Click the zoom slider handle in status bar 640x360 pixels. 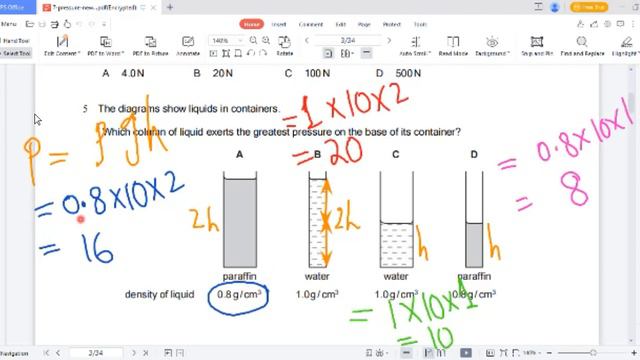pos(593,353)
